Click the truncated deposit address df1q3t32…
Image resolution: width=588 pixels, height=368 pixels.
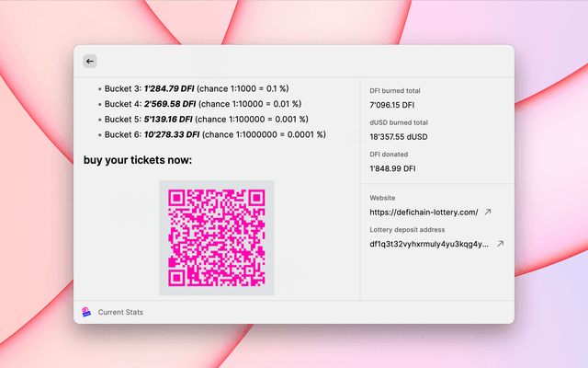tap(428, 244)
